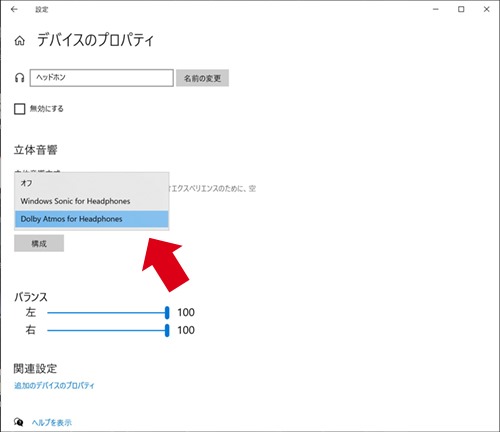
Task: Choose Windows Sonic for Headphones option
Action: 91,201
